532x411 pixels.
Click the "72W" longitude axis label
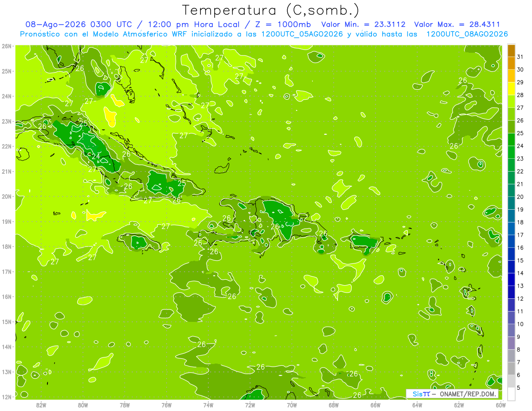[x=250, y=405]
